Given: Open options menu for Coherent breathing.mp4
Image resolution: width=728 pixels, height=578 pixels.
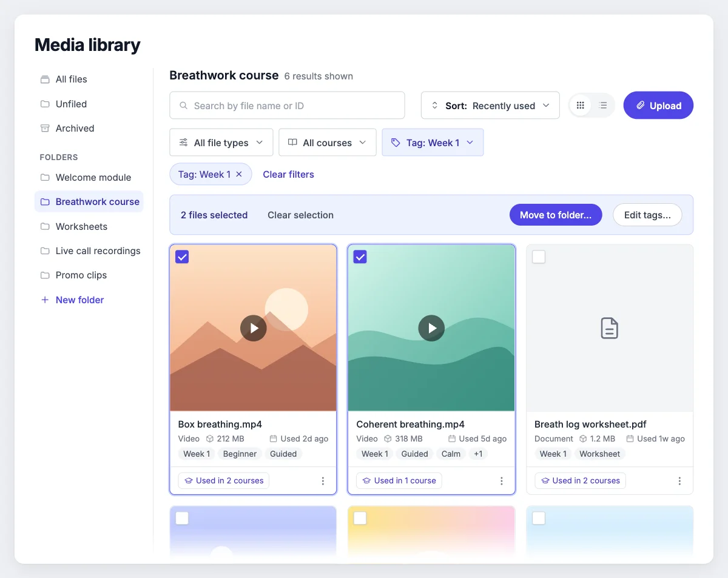Looking at the screenshot, I should [502, 481].
